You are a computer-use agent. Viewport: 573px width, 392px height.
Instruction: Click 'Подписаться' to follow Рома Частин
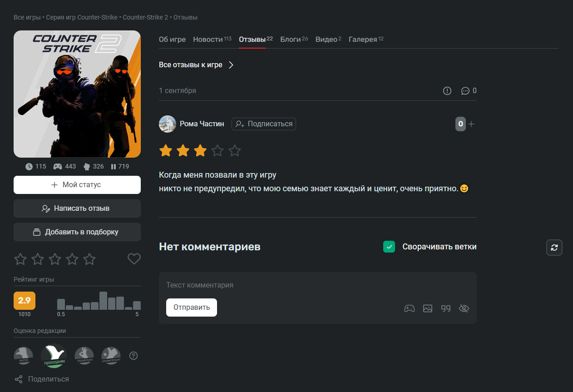pos(264,124)
